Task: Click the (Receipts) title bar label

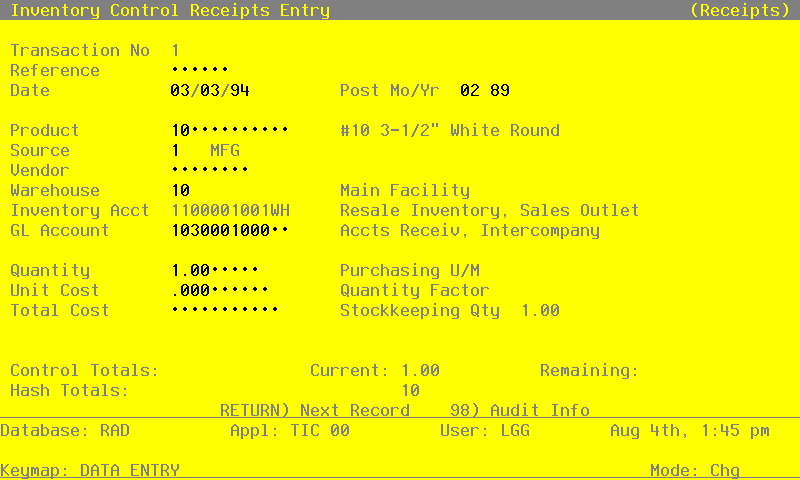Action: [740, 10]
